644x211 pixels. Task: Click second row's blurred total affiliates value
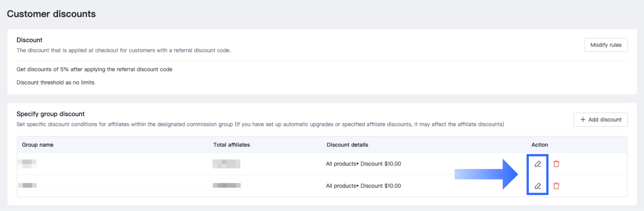(227, 185)
